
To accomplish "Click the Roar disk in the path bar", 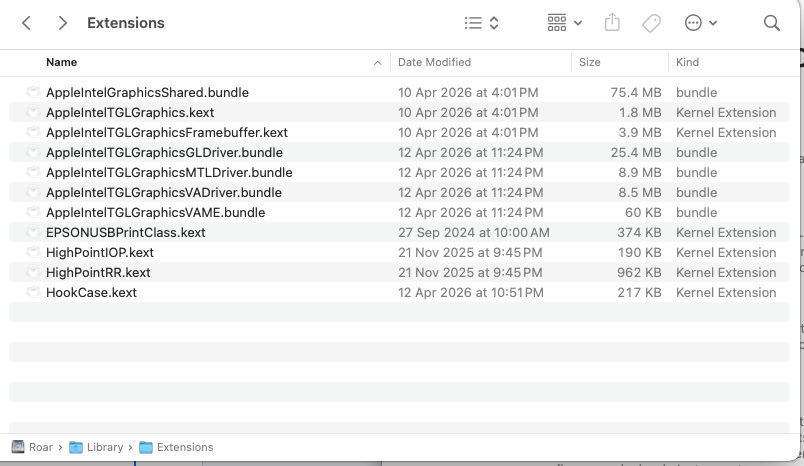I will point(32,447).
